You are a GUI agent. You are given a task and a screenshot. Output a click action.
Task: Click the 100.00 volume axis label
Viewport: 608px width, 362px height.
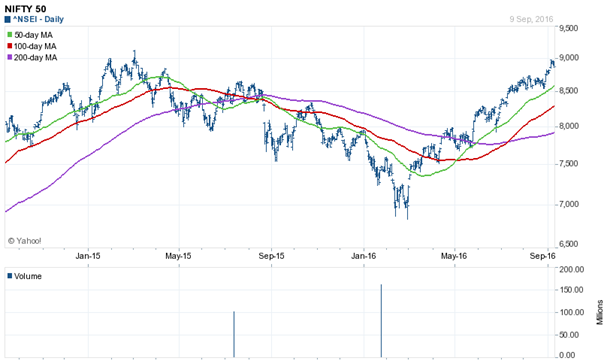(572, 312)
